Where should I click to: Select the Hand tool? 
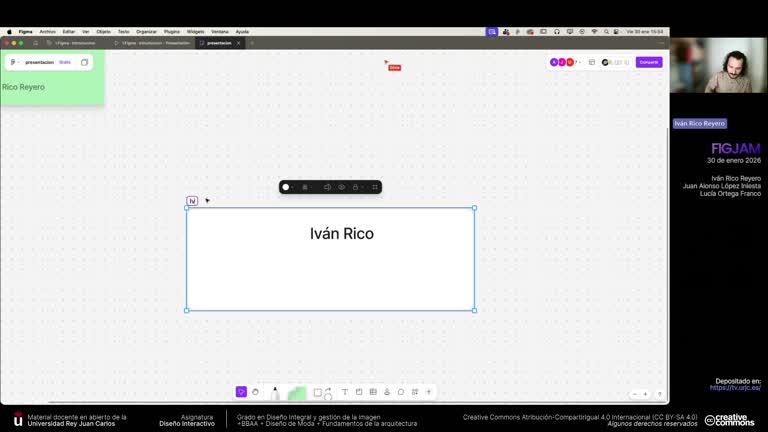[255, 392]
